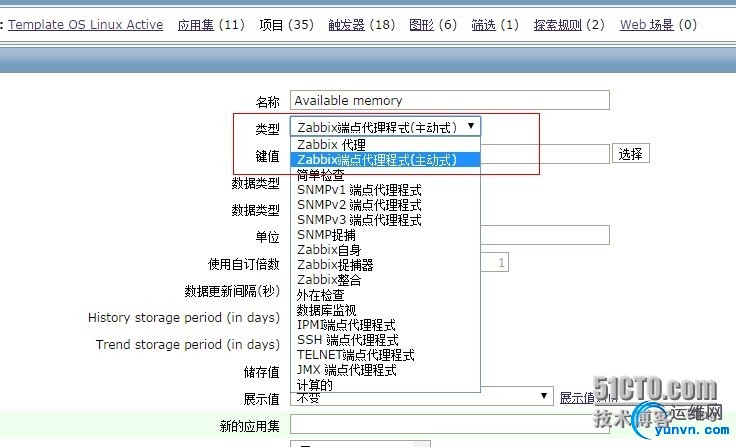Open Template OS Linux Active link

tap(85, 24)
